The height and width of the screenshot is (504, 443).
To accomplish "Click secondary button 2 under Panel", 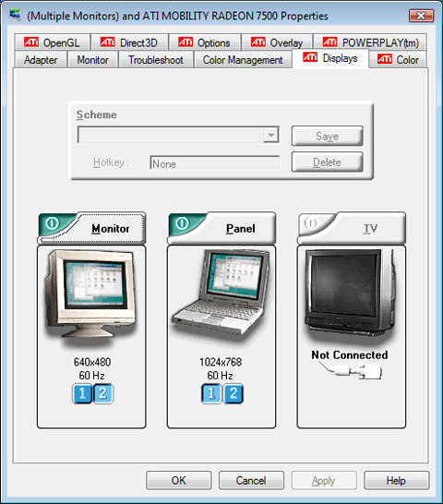I will (x=233, y=393).
